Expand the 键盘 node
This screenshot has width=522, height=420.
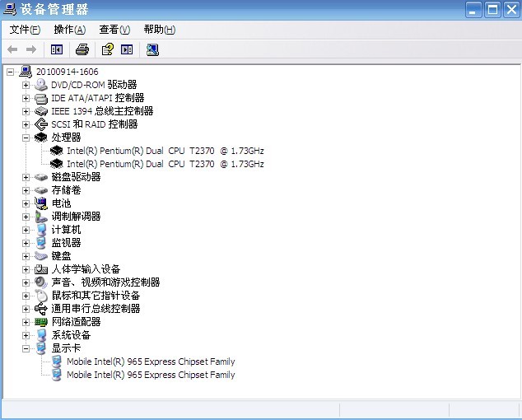click(x=26, y=256)
